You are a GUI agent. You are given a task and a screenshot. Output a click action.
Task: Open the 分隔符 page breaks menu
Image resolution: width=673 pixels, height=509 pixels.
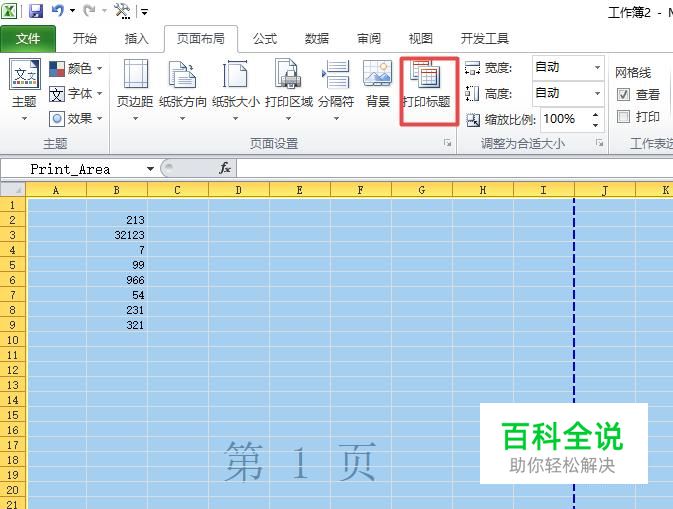coord(336,90)
